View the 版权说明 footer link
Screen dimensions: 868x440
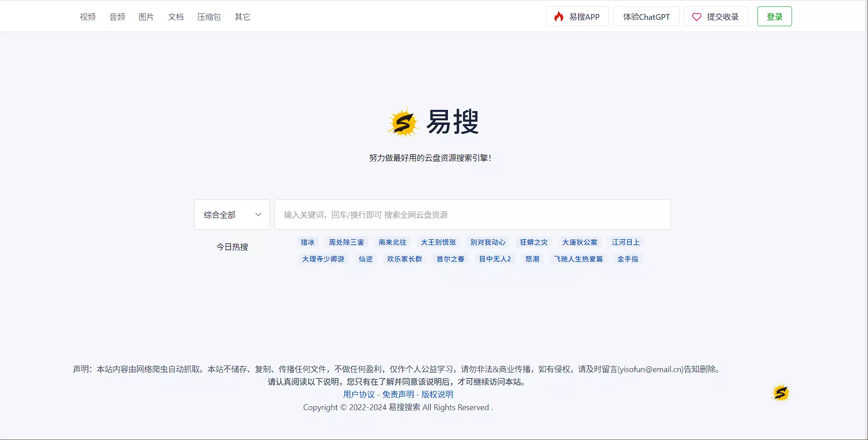[x=437, y=394]
